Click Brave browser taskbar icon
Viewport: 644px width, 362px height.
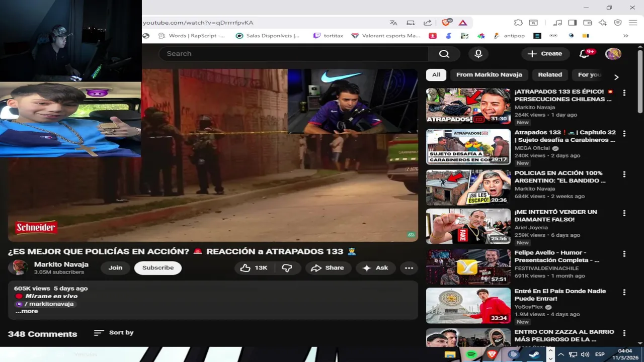pyautogui.click(x=492, y=354)
